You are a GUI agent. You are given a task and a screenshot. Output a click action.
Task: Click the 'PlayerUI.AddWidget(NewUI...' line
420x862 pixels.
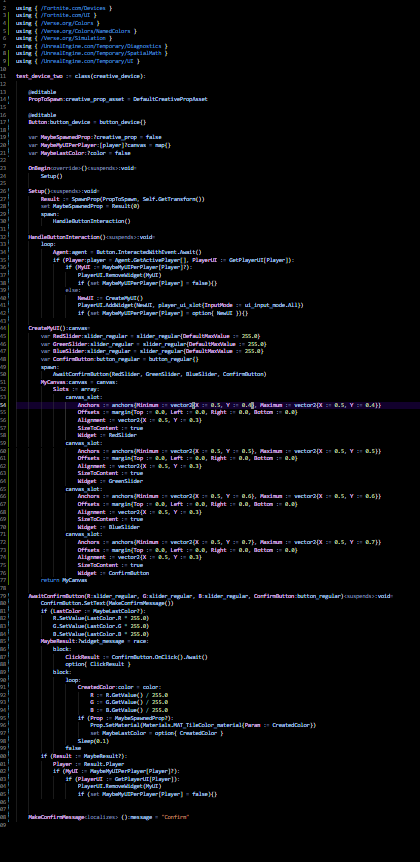point(191,305)
